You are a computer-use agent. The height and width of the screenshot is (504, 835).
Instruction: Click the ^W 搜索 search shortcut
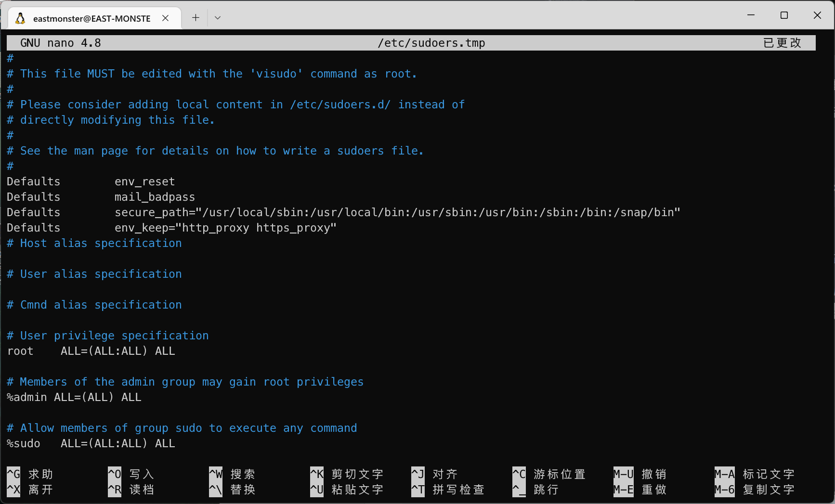[232, 474]
